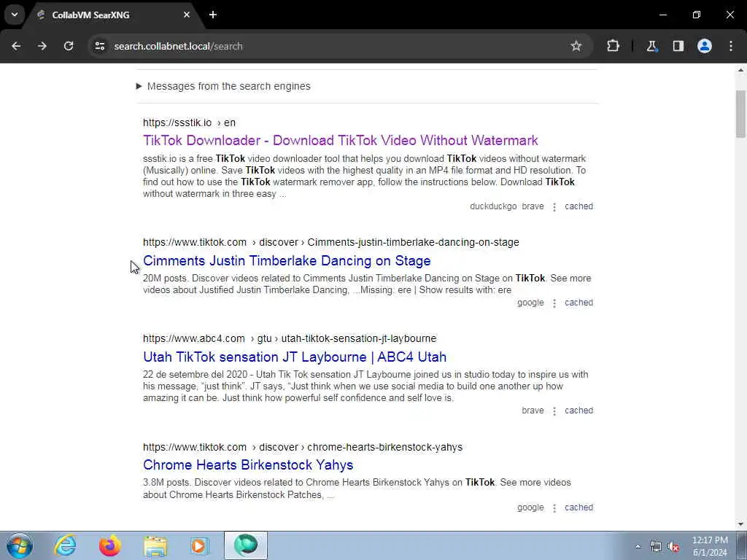Image resolution: width=747 pixels, height=560 pixels.
Task: Show hidden system tray icons
Action: pos(638,546)
